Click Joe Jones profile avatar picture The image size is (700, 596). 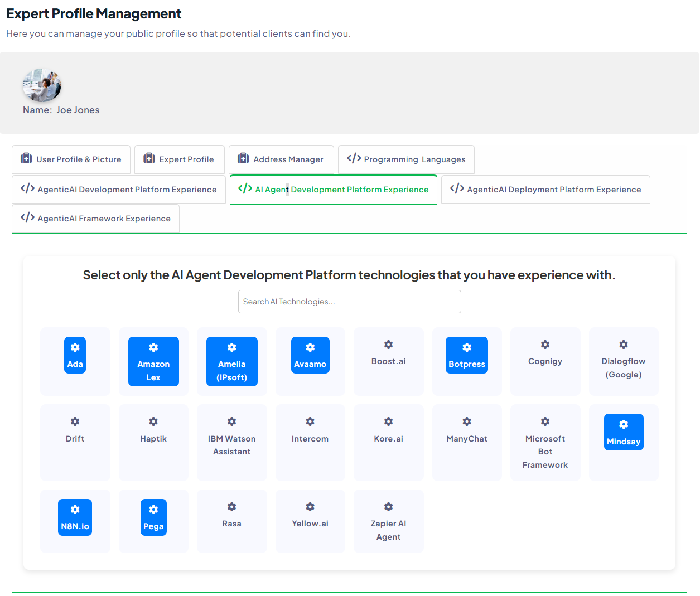click(x=42, y=85)
